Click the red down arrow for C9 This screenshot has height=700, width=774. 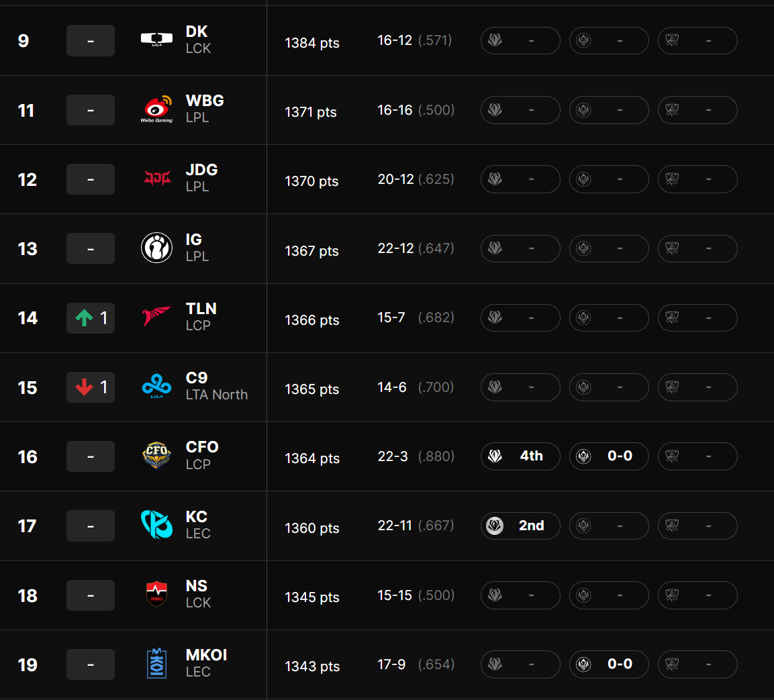click(85, 387)
